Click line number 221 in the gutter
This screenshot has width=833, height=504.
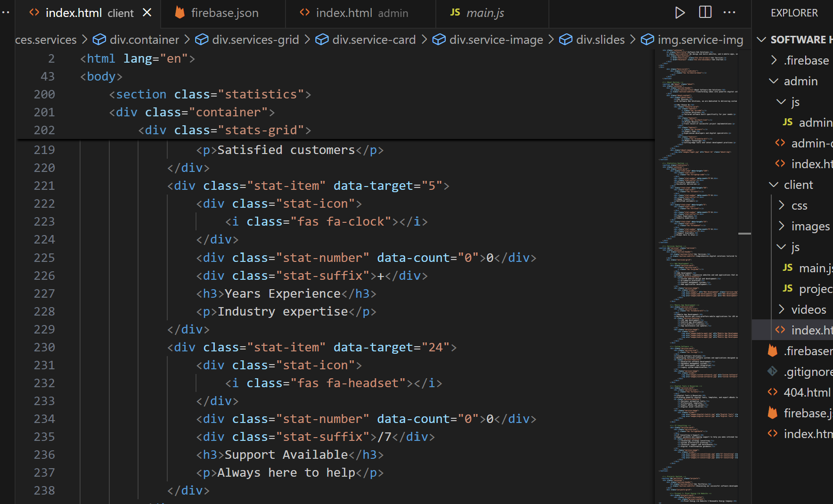coord(44,186)
